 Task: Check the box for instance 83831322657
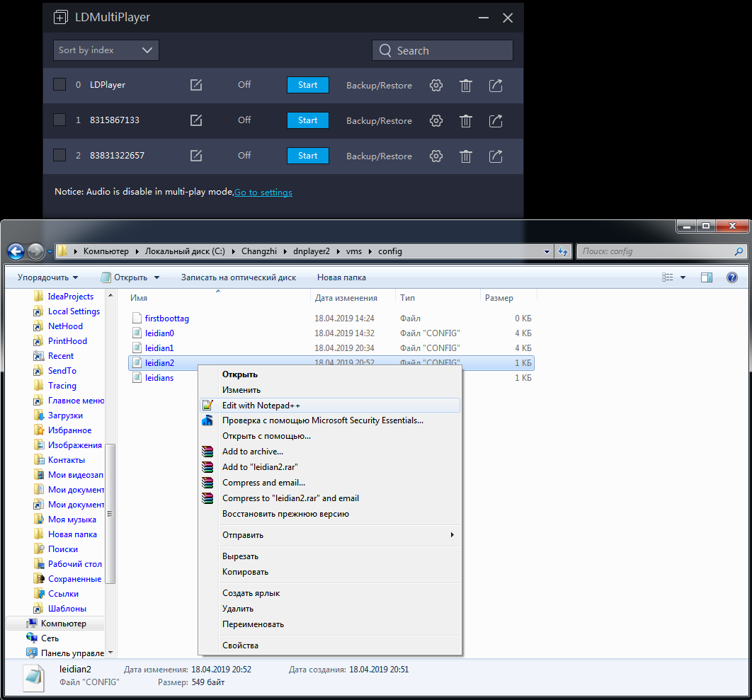(59, 155)
